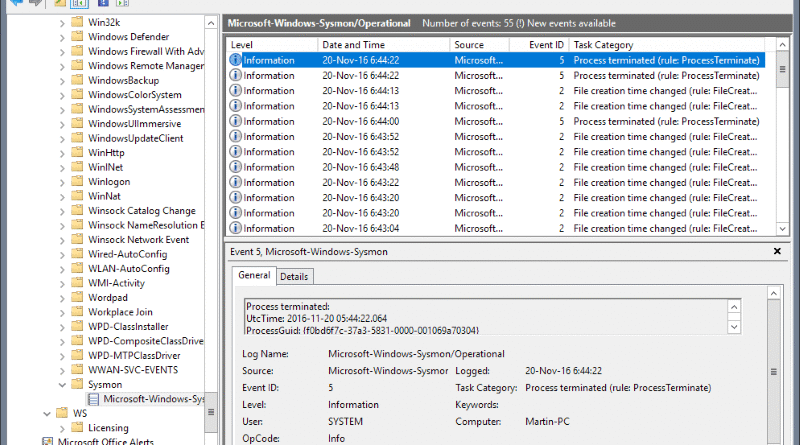This screenshot has width=800, height=445.
Task: Collapse the WS tree node
Action: [x=47, y=413]
